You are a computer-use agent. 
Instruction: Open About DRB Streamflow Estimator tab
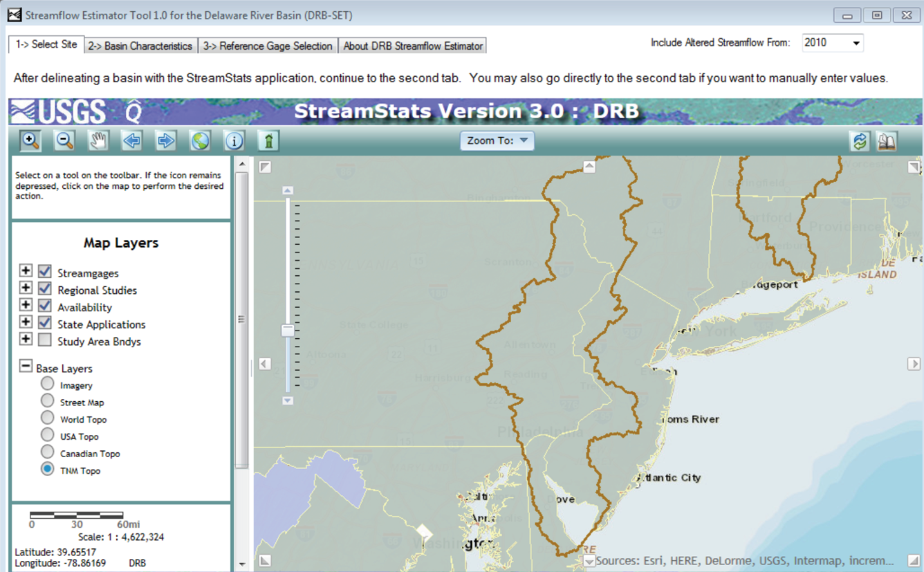pos(413,46)
